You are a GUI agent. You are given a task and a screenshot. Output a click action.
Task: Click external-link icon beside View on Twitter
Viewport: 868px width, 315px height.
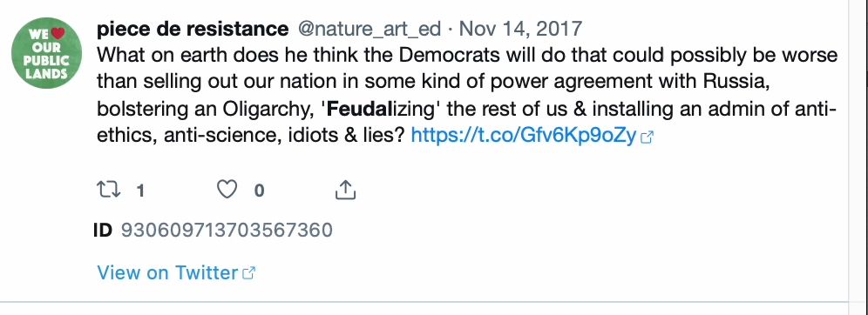(249, 272)
